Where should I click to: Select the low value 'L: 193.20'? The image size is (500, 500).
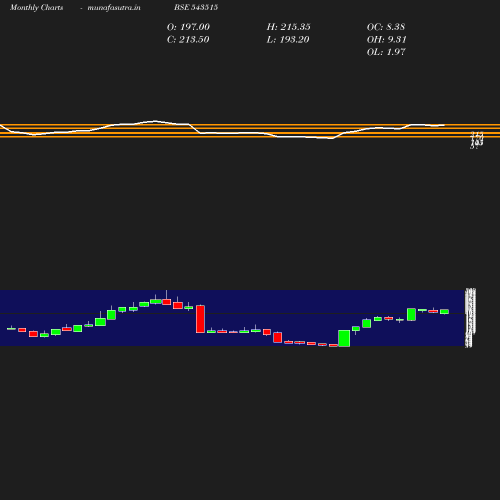[x=288, y=40]
